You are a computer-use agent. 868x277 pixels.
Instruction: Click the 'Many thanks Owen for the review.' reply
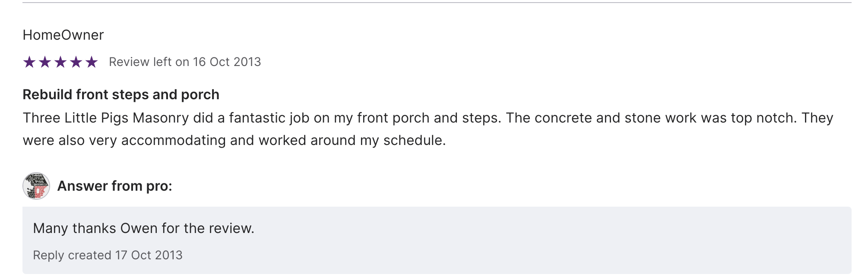click(143, 228)
